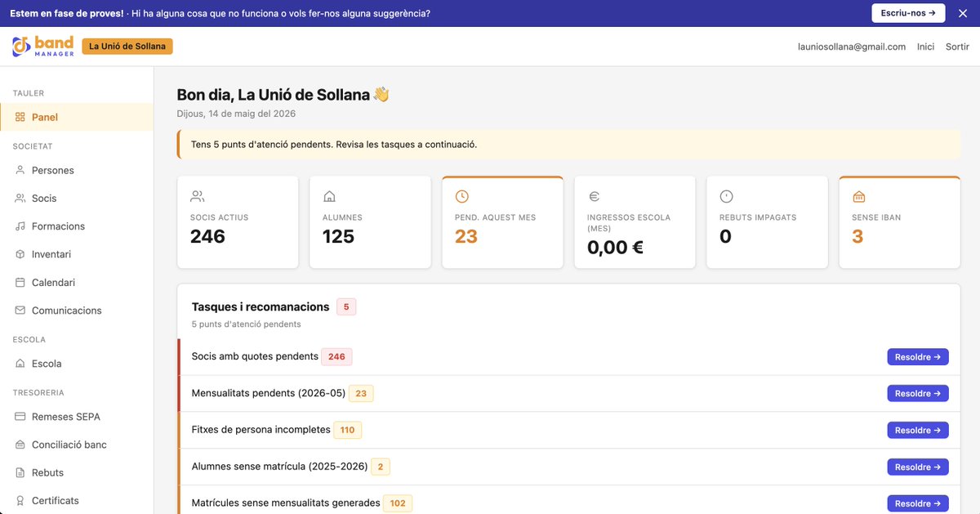
Task: Click the Inventari box icon
Action: point(20,254)
